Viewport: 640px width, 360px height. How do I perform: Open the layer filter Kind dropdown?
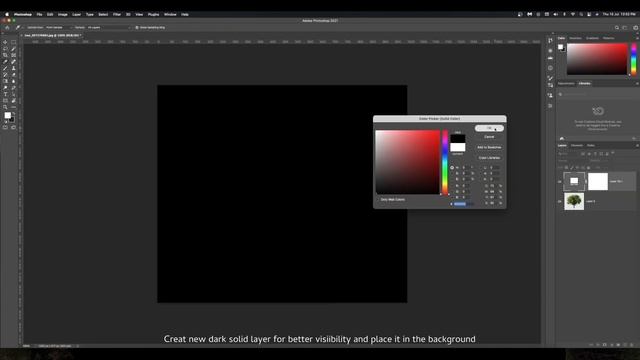568,154
